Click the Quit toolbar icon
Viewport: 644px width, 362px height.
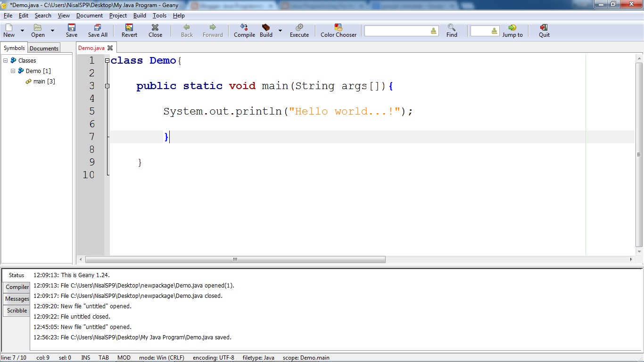(544, 27)
